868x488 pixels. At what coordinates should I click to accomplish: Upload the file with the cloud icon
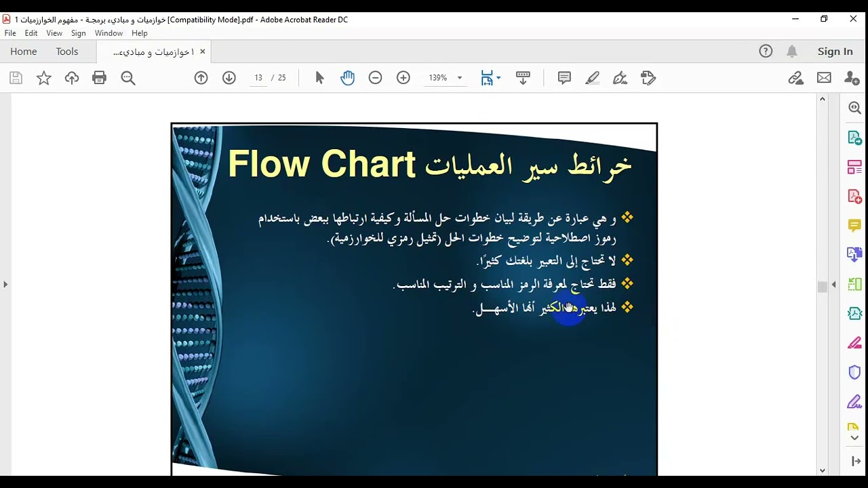(x=72, y=78)
